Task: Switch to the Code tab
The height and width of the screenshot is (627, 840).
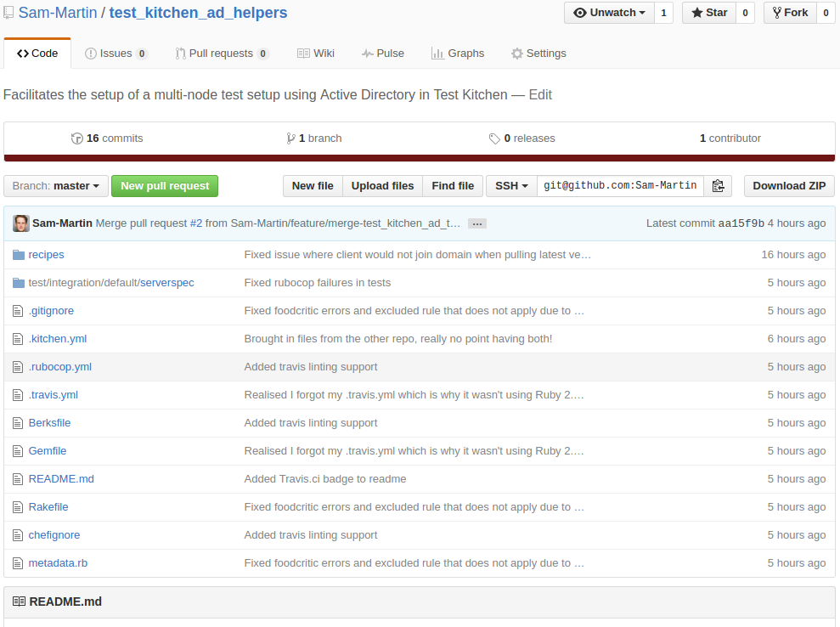Action: pos(37,53)
